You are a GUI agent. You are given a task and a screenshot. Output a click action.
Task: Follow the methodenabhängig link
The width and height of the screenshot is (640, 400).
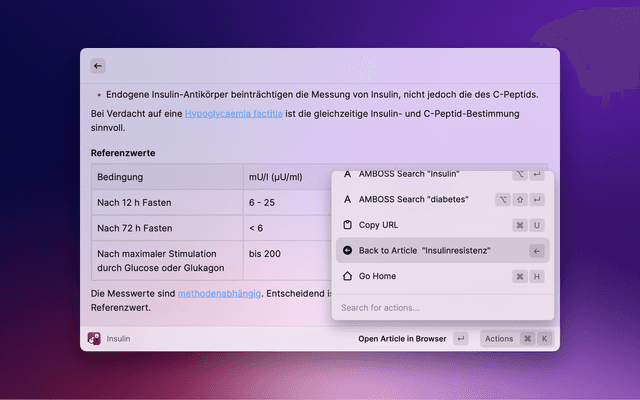(218, 293)
